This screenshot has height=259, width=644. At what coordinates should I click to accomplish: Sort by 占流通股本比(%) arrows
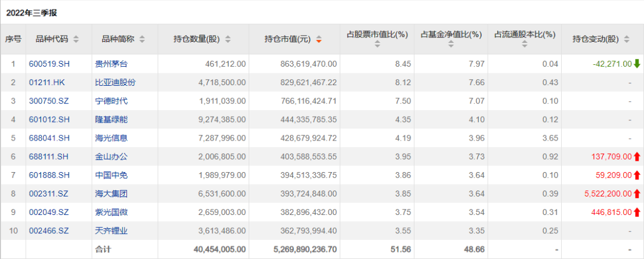pyautogui.click(x=525, y=45)
